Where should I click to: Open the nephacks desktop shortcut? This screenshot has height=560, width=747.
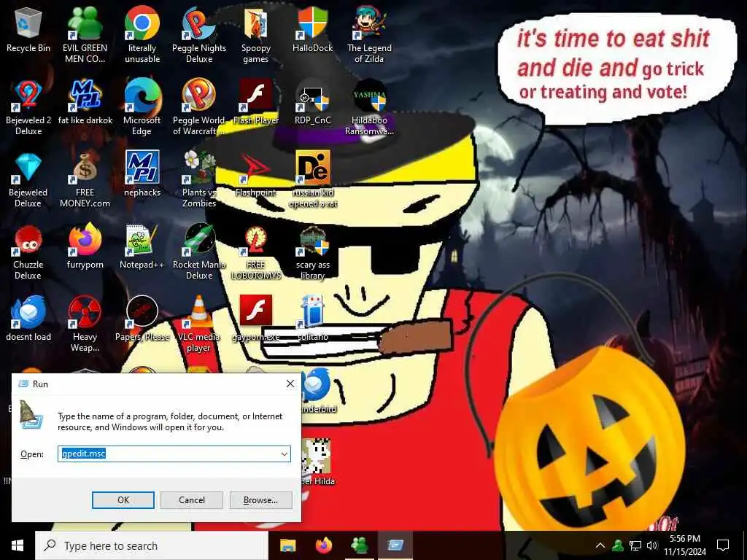142,174
